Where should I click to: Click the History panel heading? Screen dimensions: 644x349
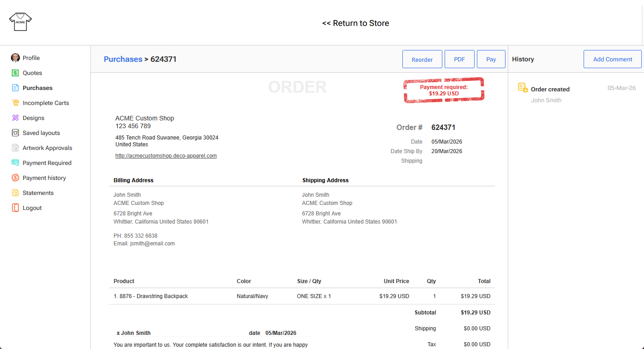pyautogui.click(x=523, y=59)
